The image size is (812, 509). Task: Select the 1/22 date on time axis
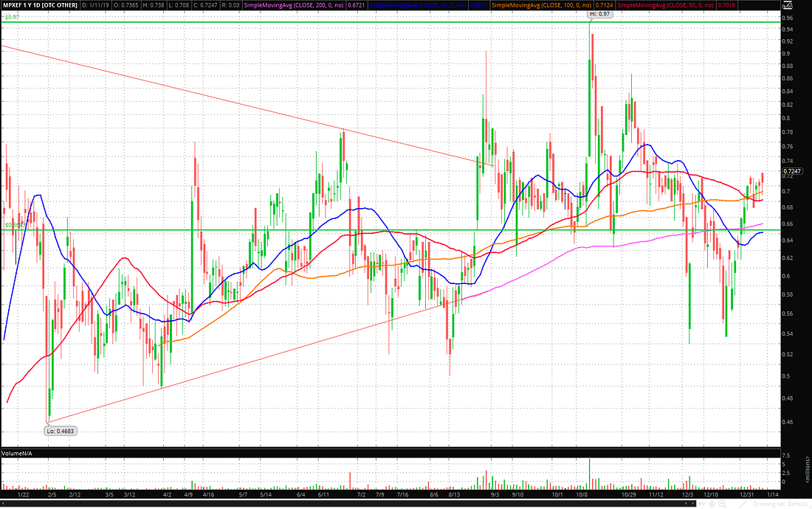22,496
